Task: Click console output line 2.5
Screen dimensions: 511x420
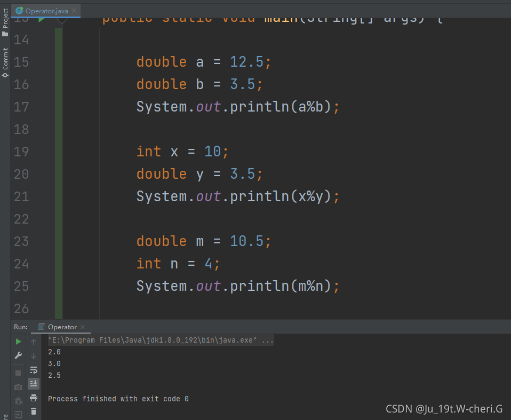Action: 54,375
